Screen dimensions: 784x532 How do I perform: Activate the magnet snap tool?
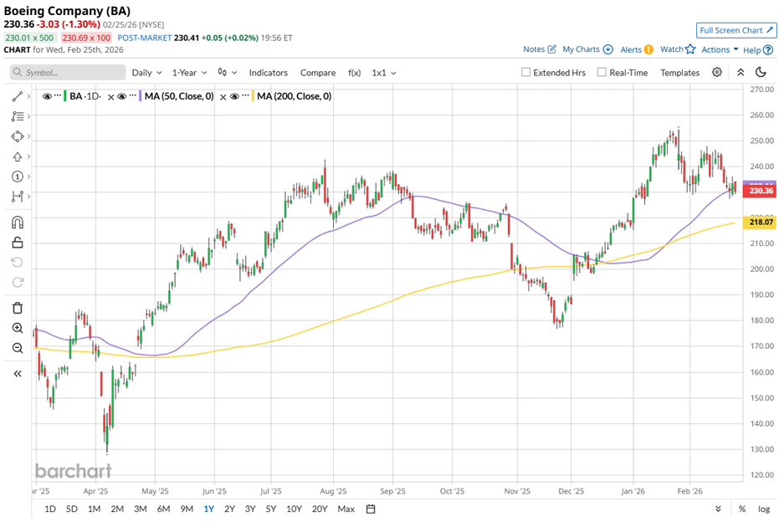(18, 223)
